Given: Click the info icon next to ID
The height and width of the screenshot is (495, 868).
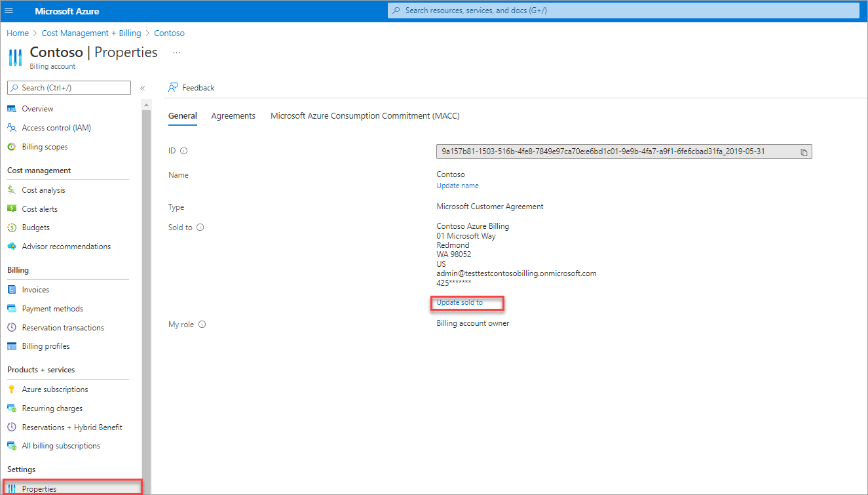Looking at the screenshot, I should click(184, 151).
